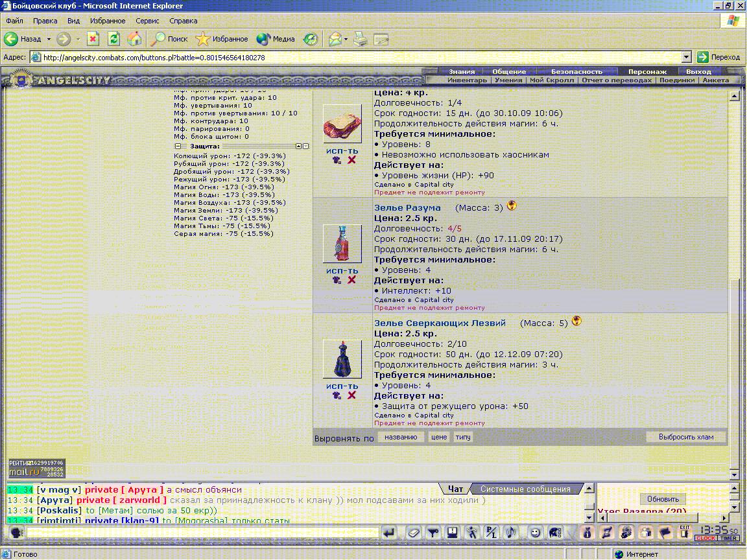Switch to the Системные сообщения tab
The image size is (747, 560).
[x=525, y=489]
